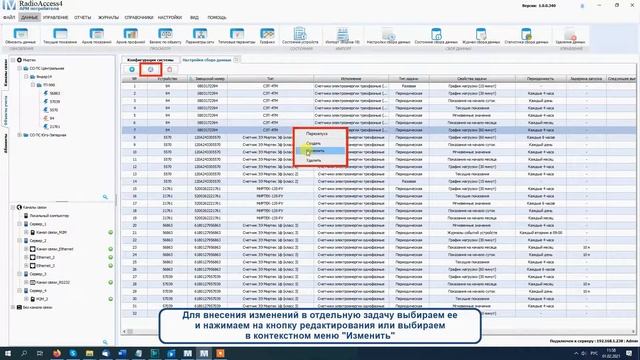Click green status icon of Канал связи_Ethernet
This screenshot has width=640, height=360.
111,249
